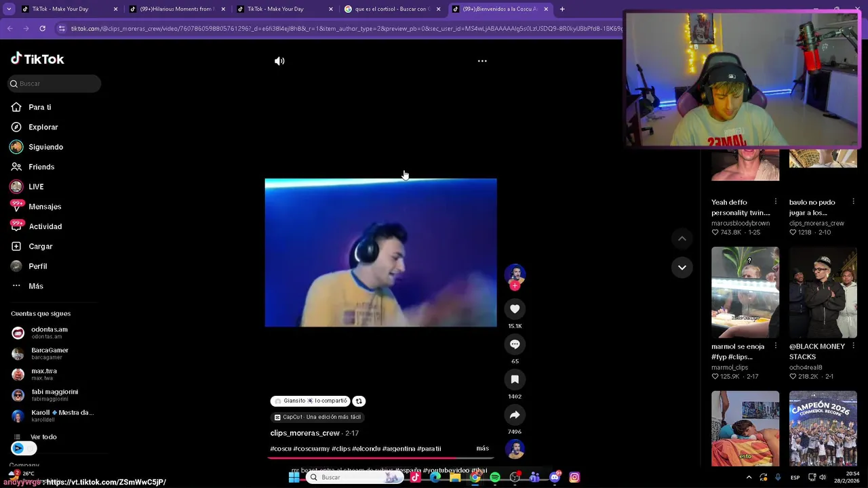Viewport: 868px width, 488px height.
Task: Open marcusbloodybrown author link
Action: pyautogui.click(x=741, y=223)
